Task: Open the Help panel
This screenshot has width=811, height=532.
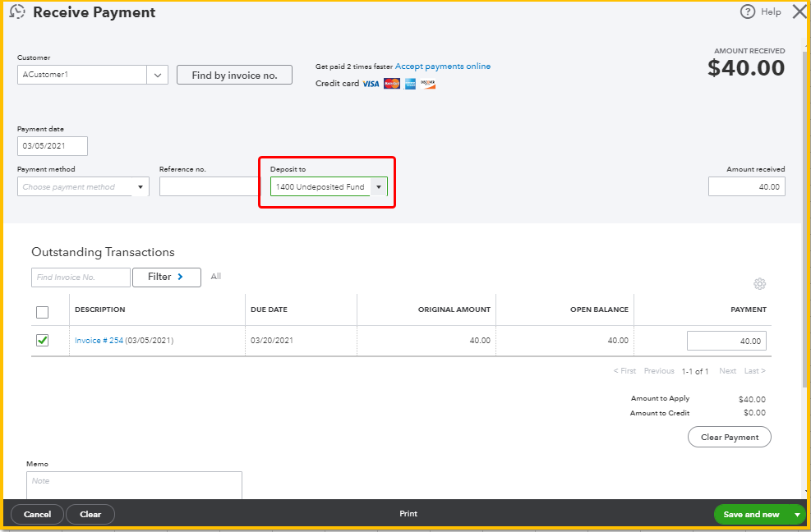Action: 761,11
